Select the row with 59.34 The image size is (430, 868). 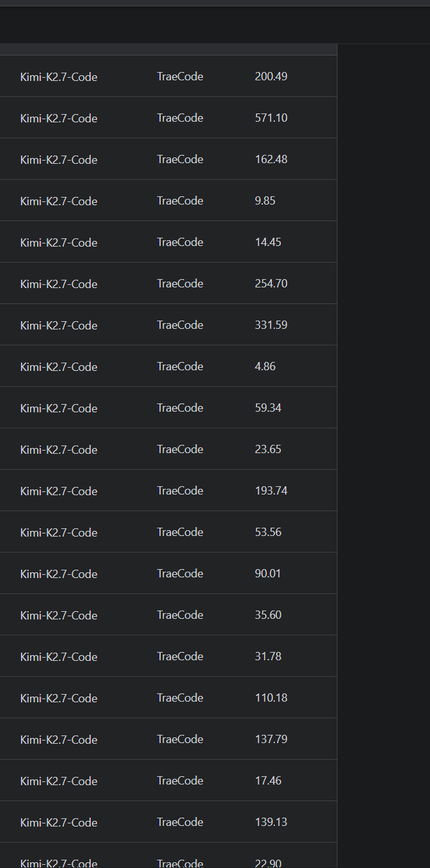pos(168,408)
